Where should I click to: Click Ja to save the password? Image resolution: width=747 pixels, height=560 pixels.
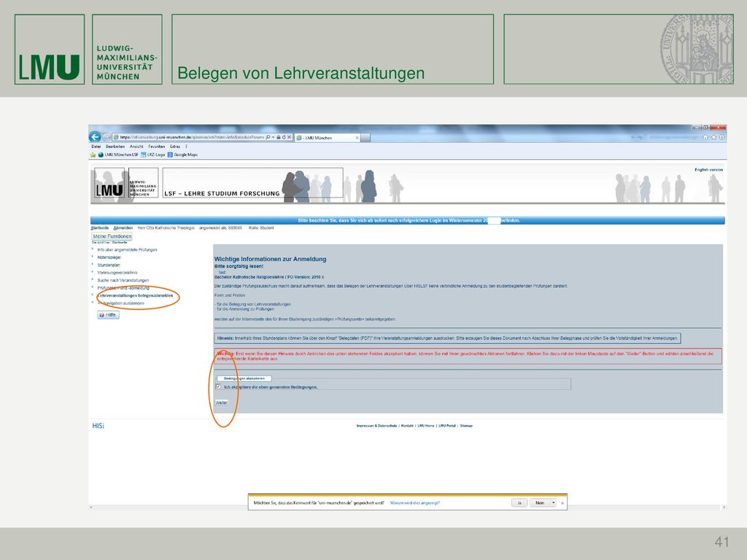tap(519, 503)
